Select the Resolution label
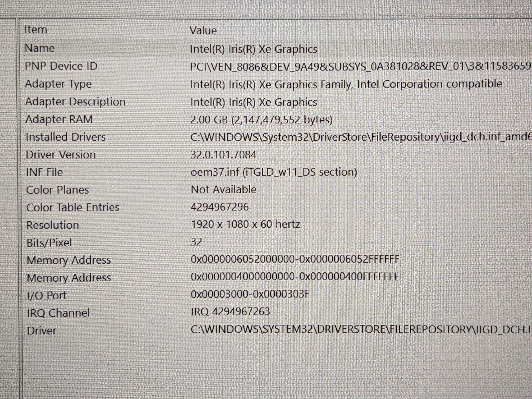Image resolution: width=532 pixels, height=399 pixels. [53, 225]
